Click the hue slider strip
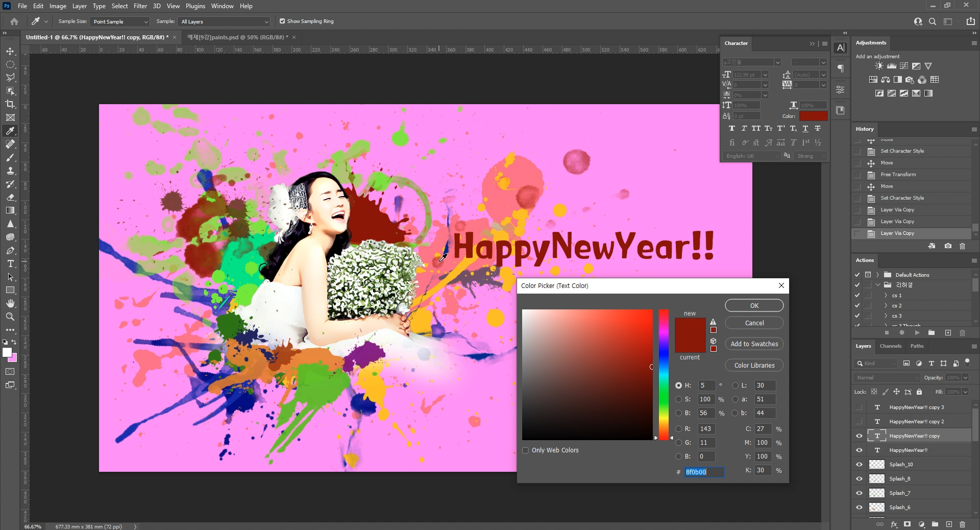 click(x=664, y=374)
